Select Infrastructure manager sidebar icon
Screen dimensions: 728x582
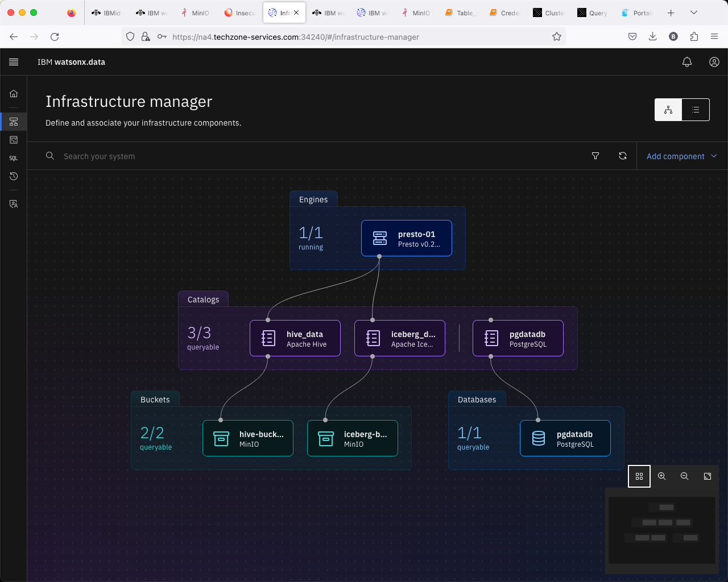[x=14, y=122]
